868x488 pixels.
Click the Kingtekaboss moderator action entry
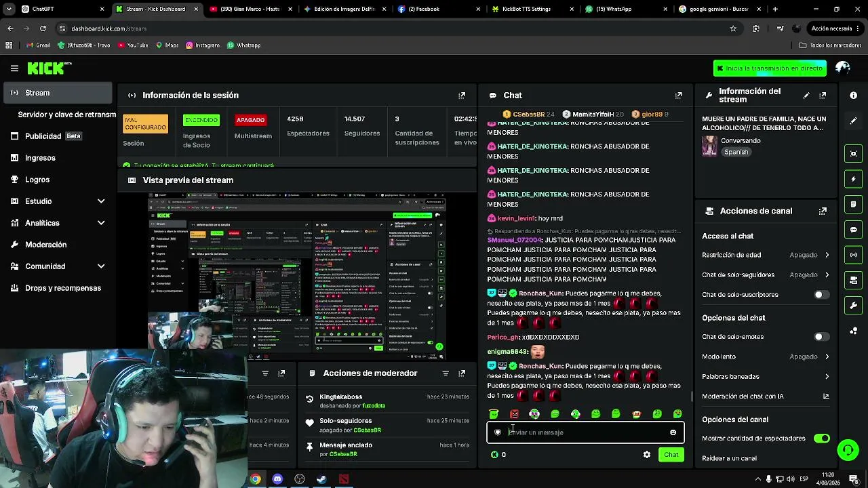(388, 401)
